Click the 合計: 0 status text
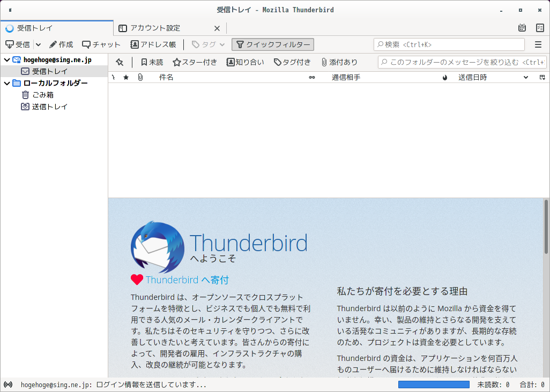 [x=532, y=385]
